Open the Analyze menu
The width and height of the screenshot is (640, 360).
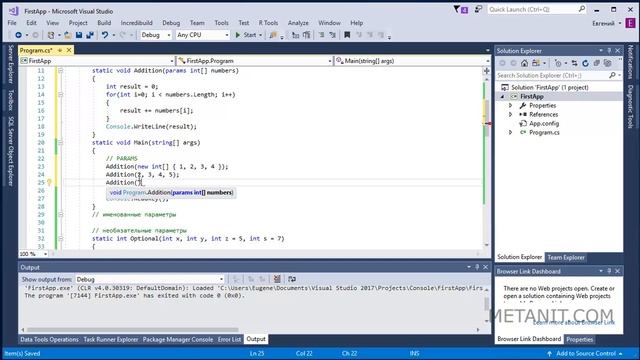click(x=298, y=23)
